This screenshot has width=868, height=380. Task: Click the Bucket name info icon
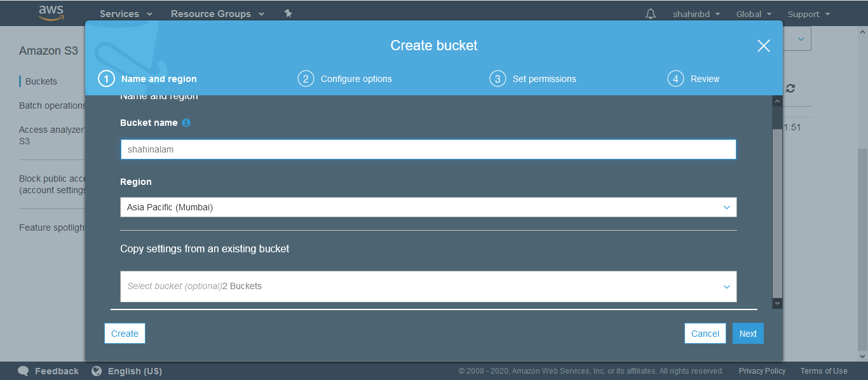186,123
